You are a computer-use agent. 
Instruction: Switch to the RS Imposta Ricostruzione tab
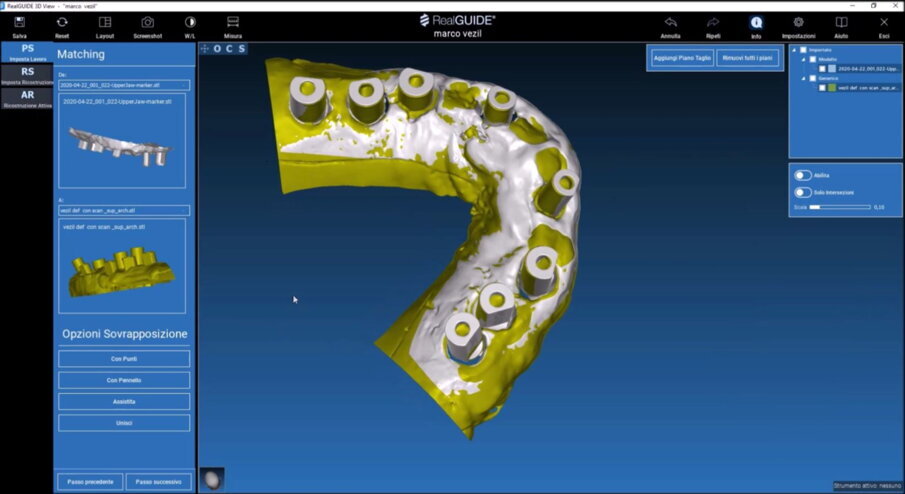(27, 76)
